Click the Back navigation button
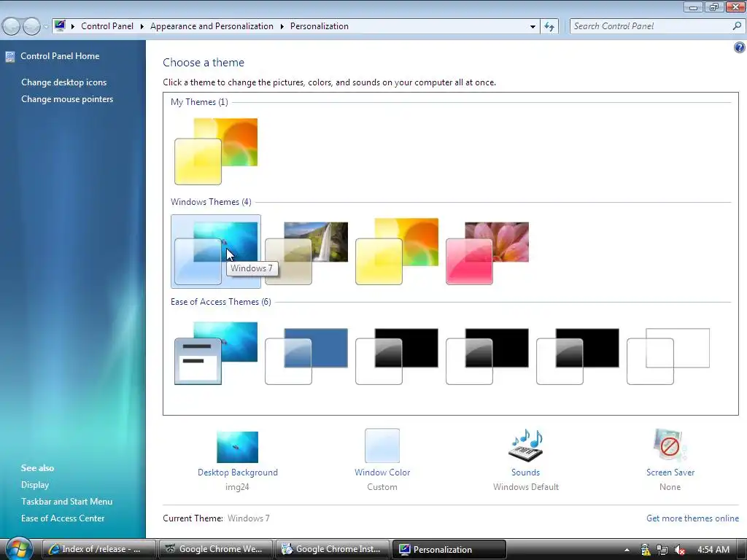Image resolution: width=747 pixels, height=560 pixels. coord(12,26)
